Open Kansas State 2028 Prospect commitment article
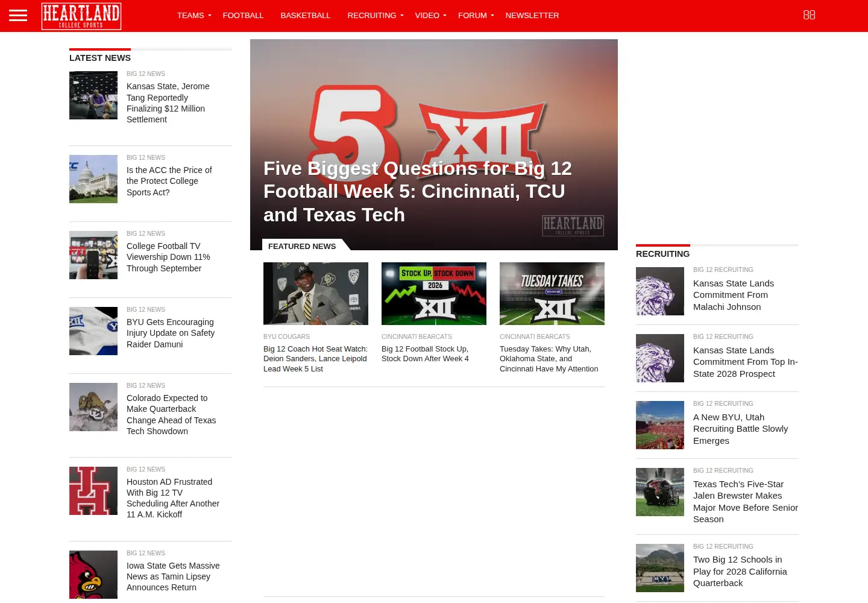This screenshot has width=868, height=603. tap(746, 362)
